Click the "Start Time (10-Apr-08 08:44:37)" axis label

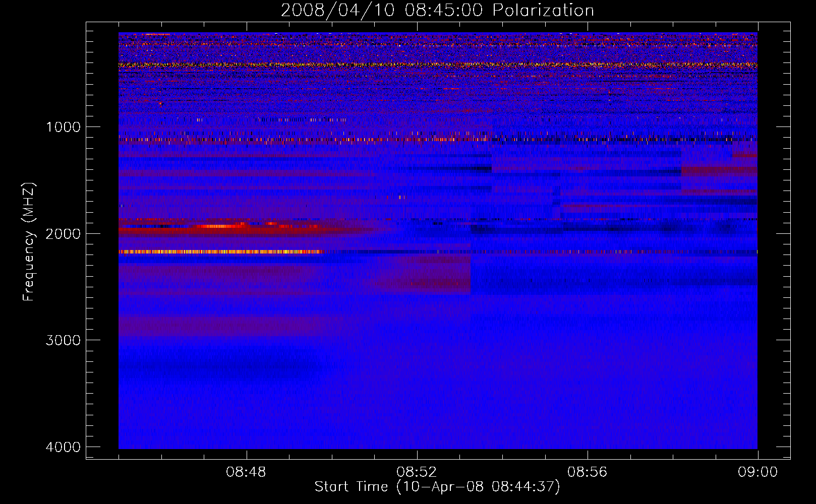[437, 487]
